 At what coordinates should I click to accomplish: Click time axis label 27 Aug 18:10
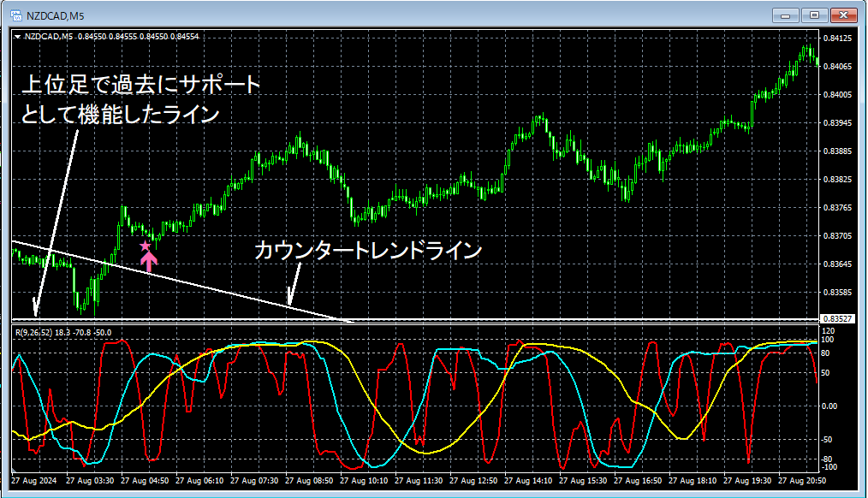click(693, 481)
